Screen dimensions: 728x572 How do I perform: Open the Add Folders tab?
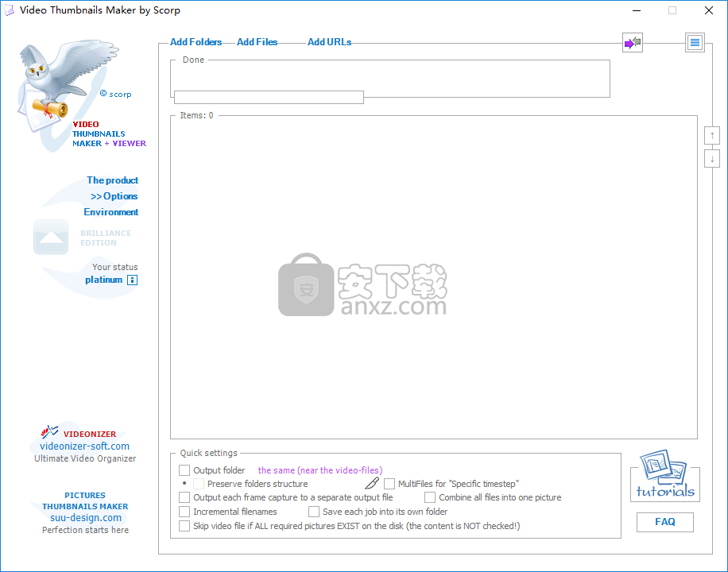(196, 42)
